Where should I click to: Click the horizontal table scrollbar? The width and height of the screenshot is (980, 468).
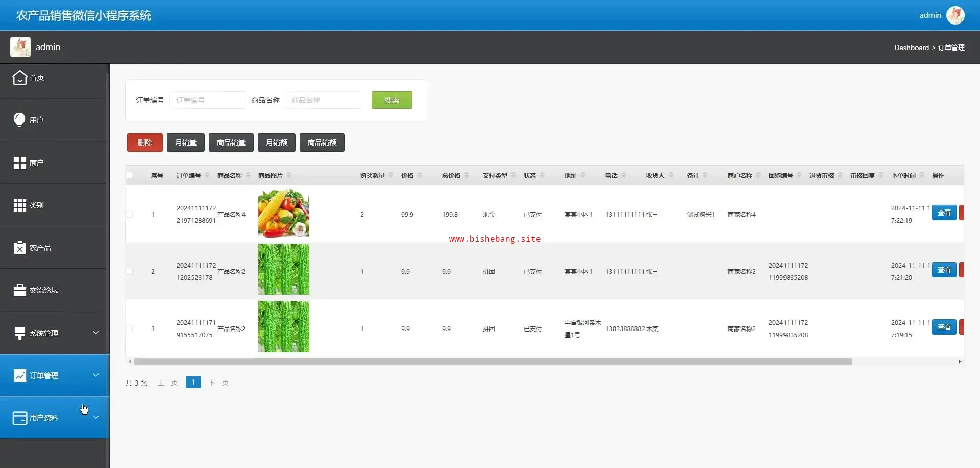pyautogui.click(x=493, y=362)
